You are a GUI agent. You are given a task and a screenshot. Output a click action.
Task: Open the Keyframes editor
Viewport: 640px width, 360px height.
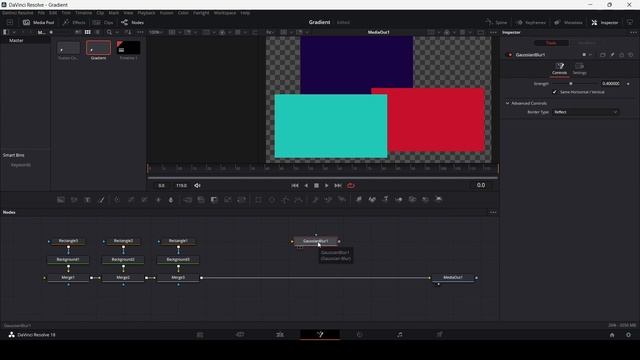tap(531, 22)
